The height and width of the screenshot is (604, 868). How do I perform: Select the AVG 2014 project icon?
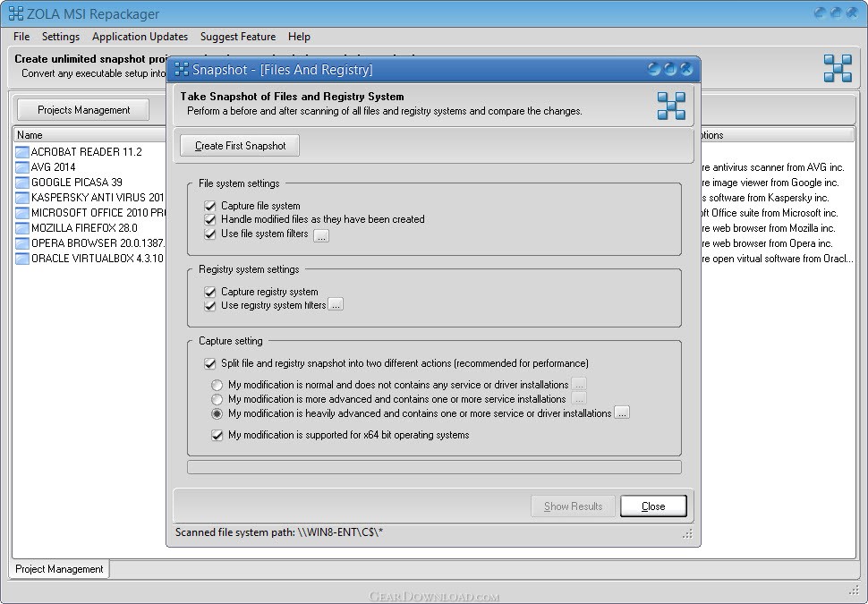tap(22, 166)
